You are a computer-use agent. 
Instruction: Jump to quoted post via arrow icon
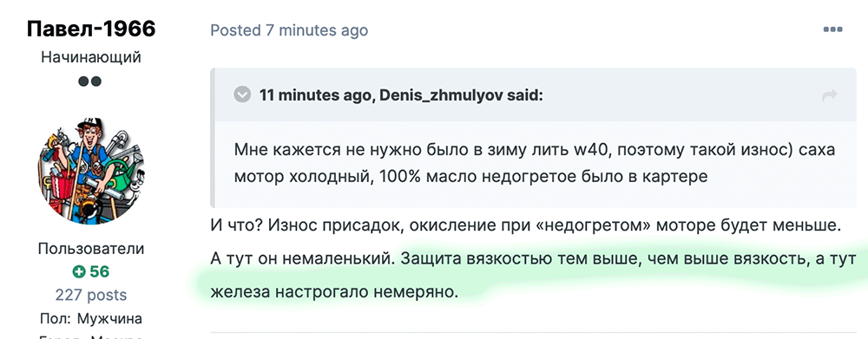tap(830, 96)
